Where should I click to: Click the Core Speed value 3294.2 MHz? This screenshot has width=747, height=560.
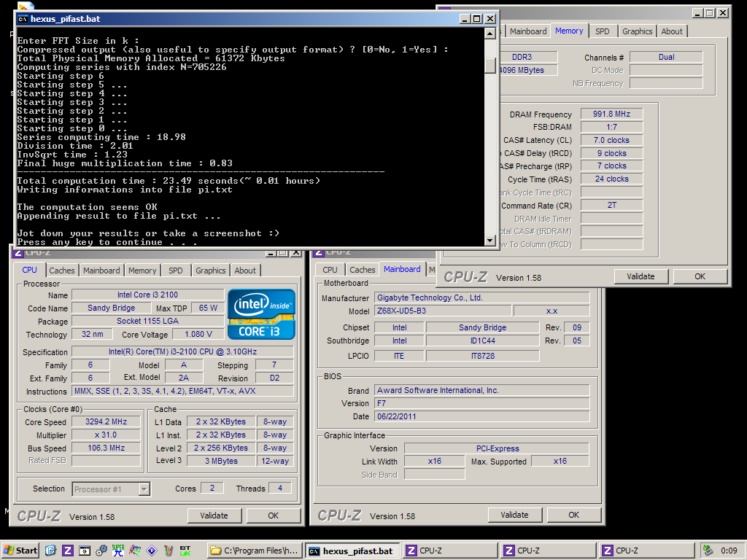[107, 421]
